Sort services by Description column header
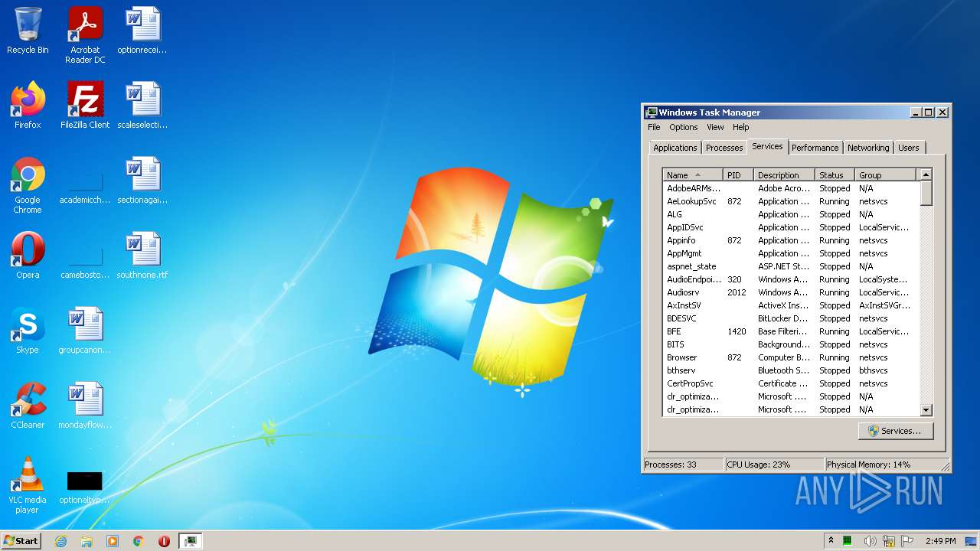980x551 pixels. click(x=784, y=175)
